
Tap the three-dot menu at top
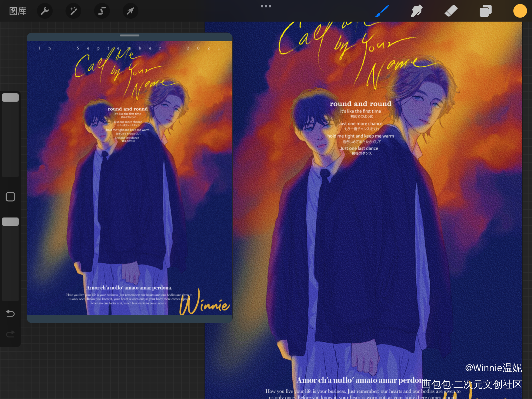(266, 6)
